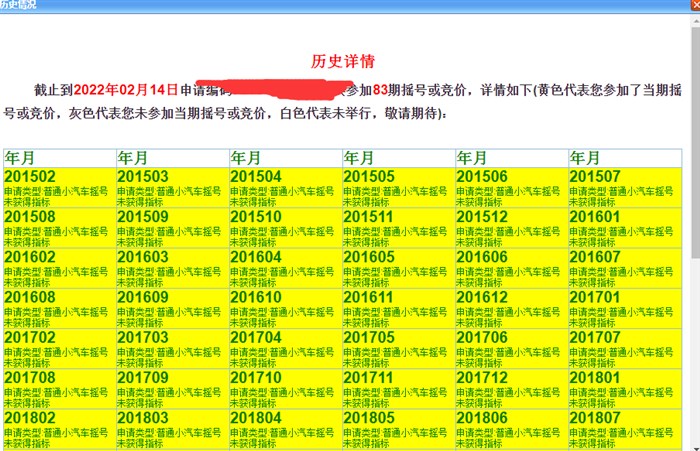The height and width of the screenshot is (451, 700).
Task: Click the red date 2022年02月14日
Action: pyautogui.click(x=126, y=89)
